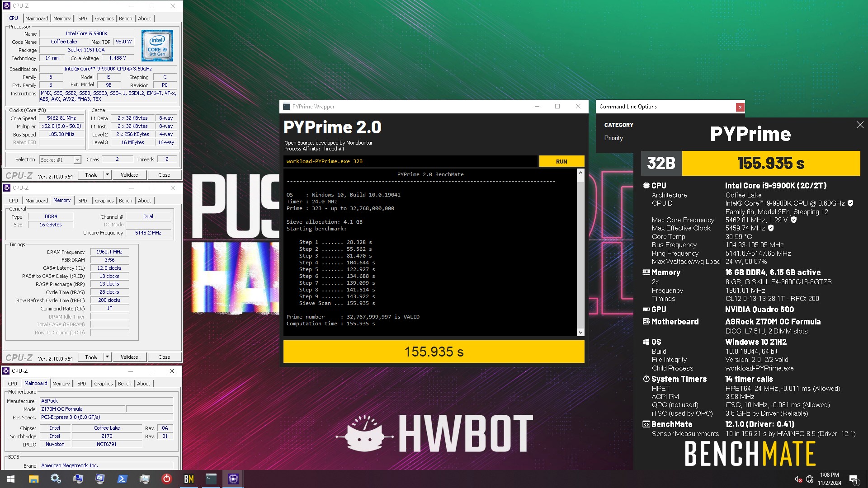This screenshot has height=488, width=868.
Task: Click the workload-PYPrime.exe 32B command field
Action: click(410, 161)
